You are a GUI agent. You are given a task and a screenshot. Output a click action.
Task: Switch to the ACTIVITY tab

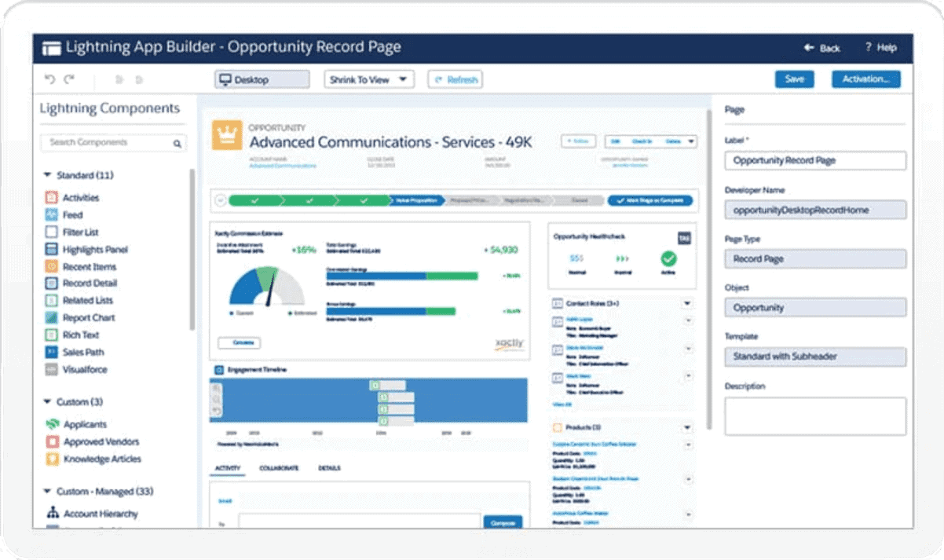[227, 468]
